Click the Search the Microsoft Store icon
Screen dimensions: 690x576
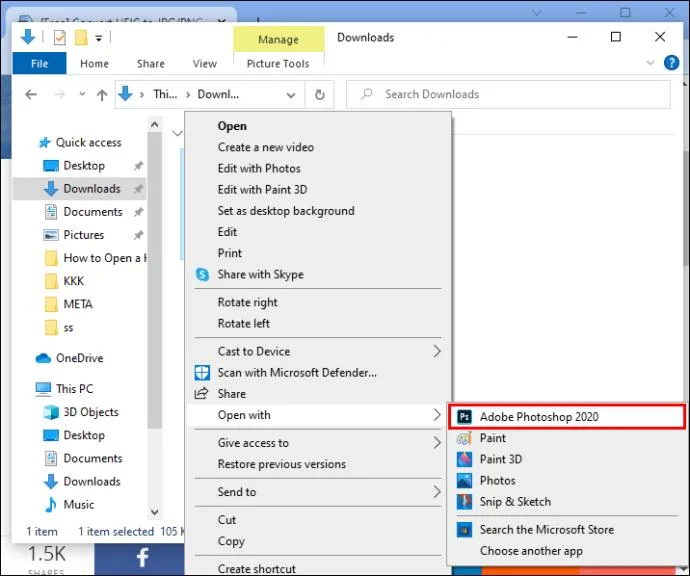point(464,529)
